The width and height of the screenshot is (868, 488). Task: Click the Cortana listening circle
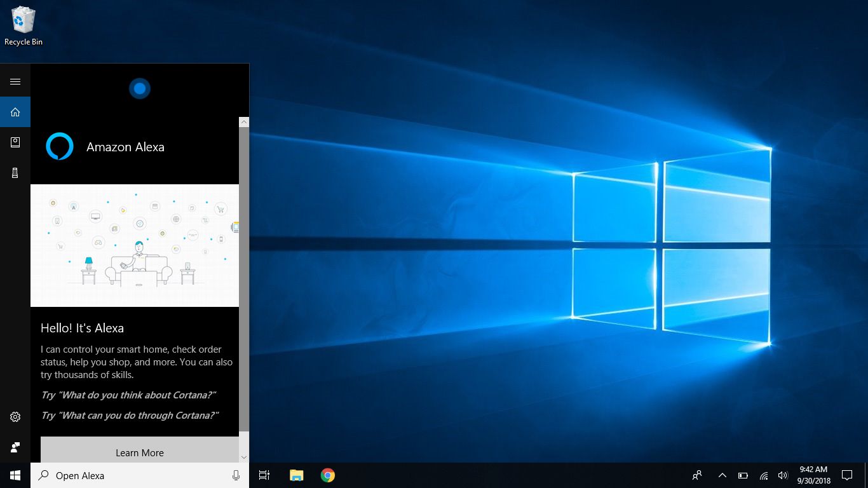click(140, 88)
